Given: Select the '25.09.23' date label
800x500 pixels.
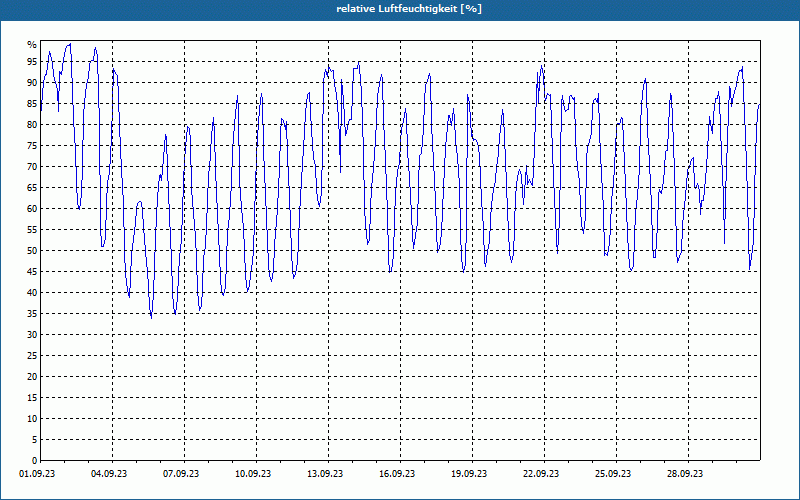Looking at the screenshot, I should click(613, 474).
